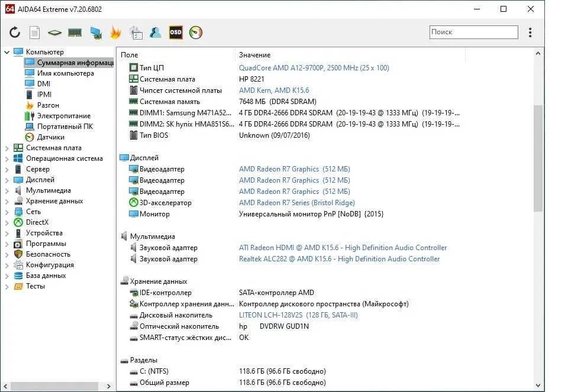Click the user profile toolbar icon
Viewport: 568px width, 392px height.
pos(156,33)
